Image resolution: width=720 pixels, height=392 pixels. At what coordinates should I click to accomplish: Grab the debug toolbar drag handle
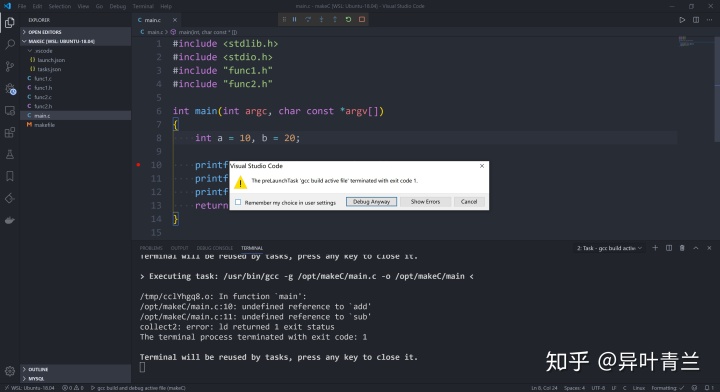[x=284, y=19]
